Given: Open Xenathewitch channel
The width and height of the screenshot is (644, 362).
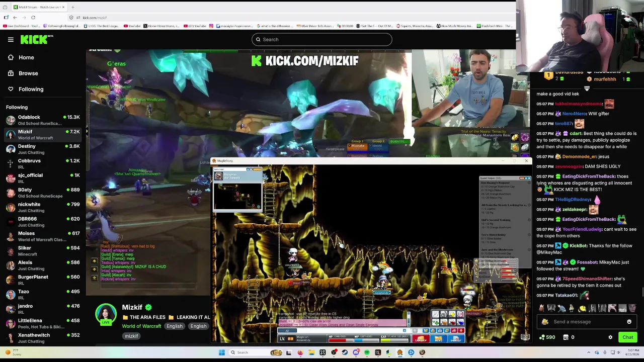Looking at the screenshot, I should [x=43, y=338].
